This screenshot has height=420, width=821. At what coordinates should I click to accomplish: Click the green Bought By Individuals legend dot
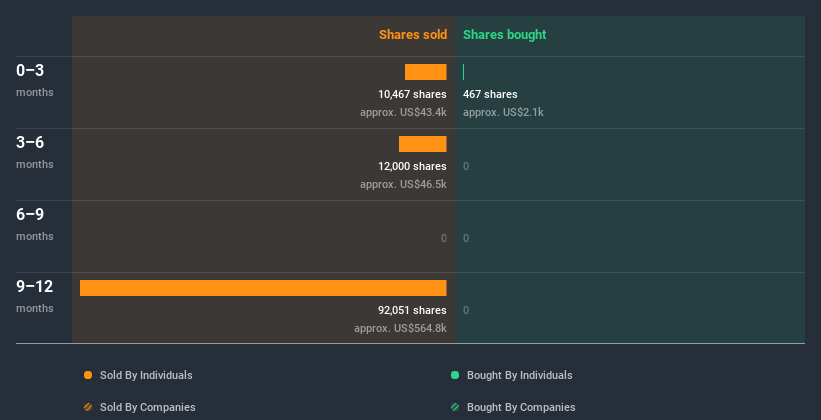455,375
